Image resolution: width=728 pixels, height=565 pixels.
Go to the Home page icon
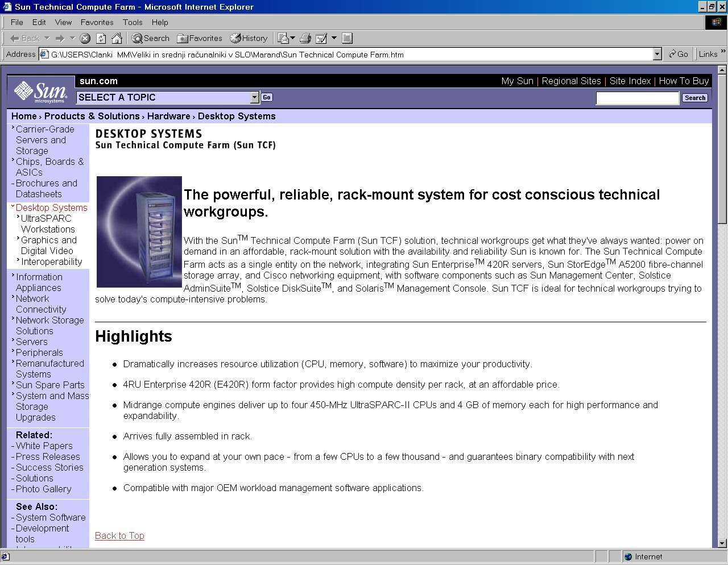coord(117,38)
